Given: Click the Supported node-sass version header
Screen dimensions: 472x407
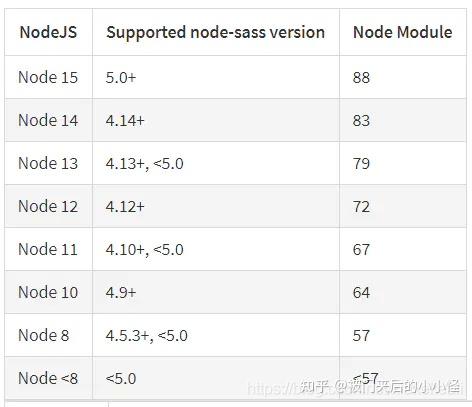Looking at the screenshot, I should [215, 33].
